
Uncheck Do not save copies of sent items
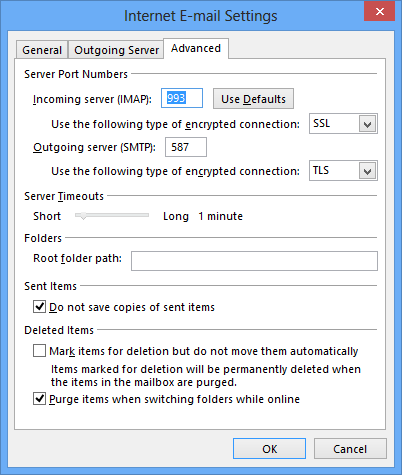(x=39, y=306)
